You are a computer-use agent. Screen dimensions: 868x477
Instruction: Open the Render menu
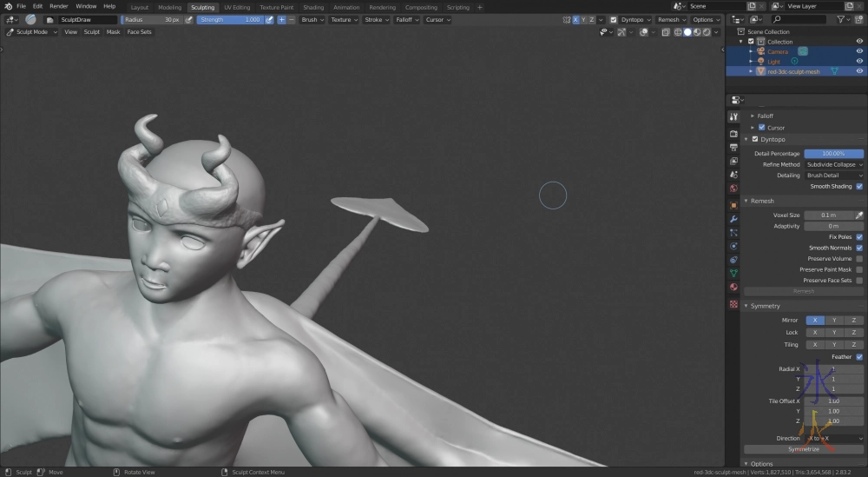(58, 6)
